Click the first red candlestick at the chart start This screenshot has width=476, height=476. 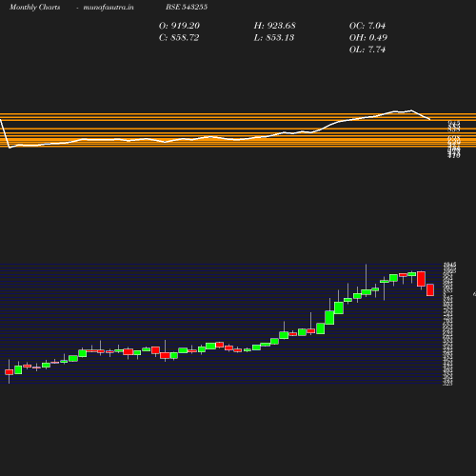(9, 372)
